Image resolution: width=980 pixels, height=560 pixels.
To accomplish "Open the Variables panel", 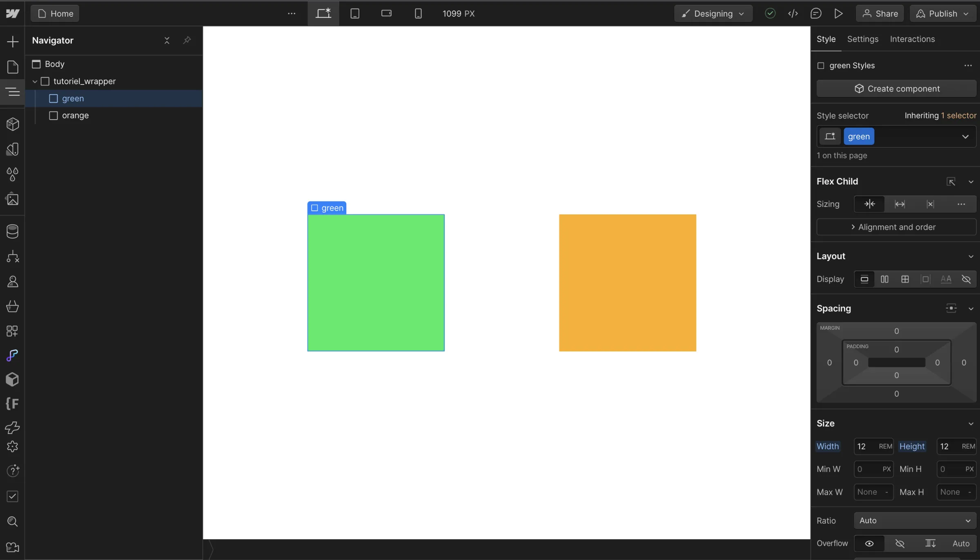I will point(13,174).
